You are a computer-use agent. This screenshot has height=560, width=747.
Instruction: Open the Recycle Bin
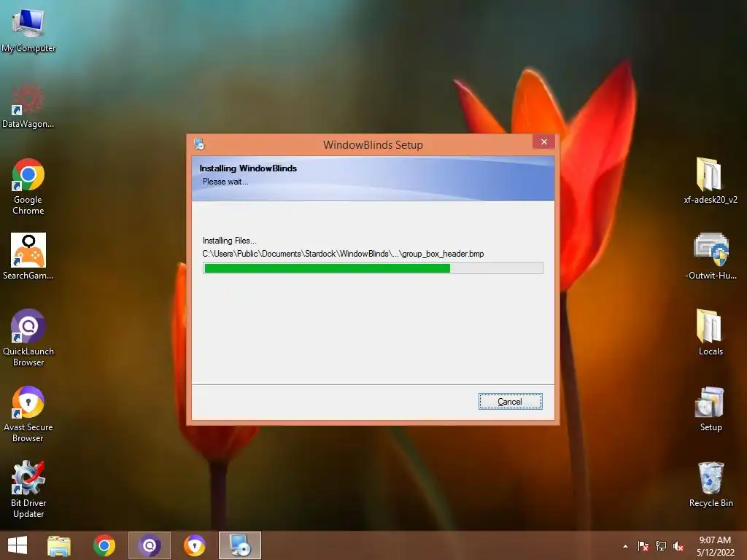tap(711, 484)
